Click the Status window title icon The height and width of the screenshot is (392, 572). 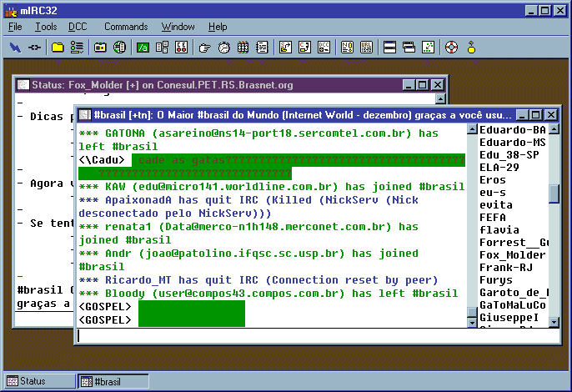pos(23,85)
